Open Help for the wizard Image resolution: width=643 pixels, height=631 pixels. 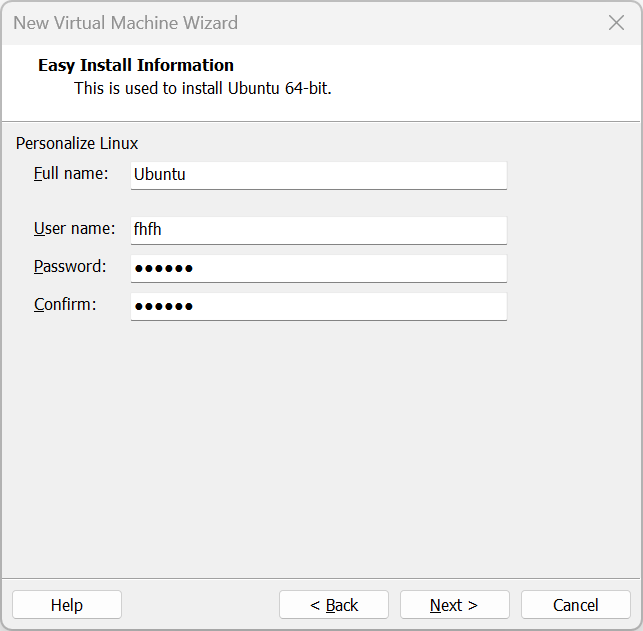tap(67, 605)
